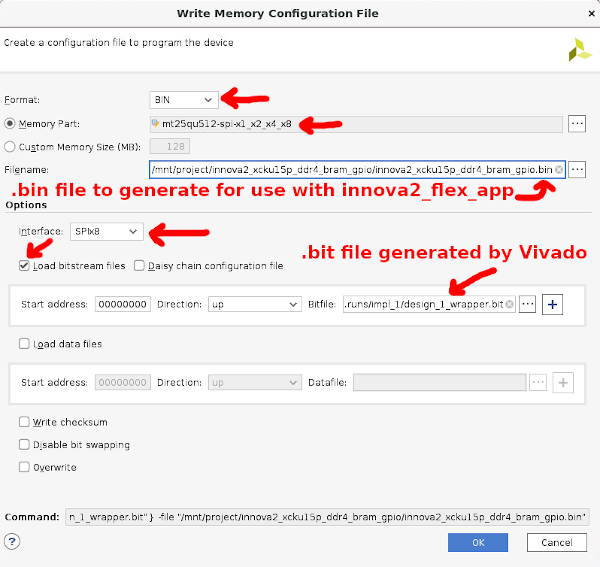Screen dimensions: 600x567
Task: Open help with question mark icon
Action: pos(12,541)
